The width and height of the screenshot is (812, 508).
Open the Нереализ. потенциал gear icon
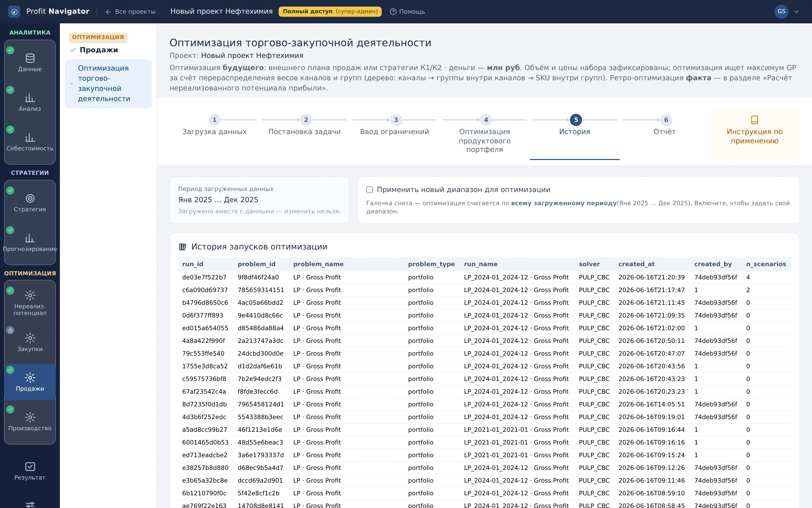(30, 295)
